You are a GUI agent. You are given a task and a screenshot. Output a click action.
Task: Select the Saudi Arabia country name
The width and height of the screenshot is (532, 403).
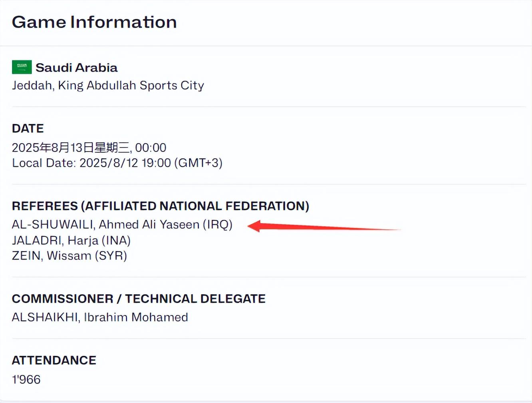[x=76, y=68]
